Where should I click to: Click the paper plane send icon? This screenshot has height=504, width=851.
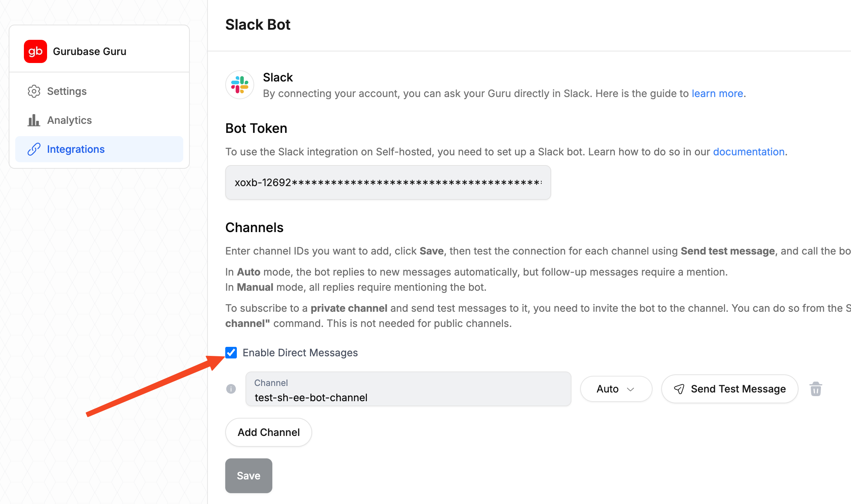click(x=679, y=389)
